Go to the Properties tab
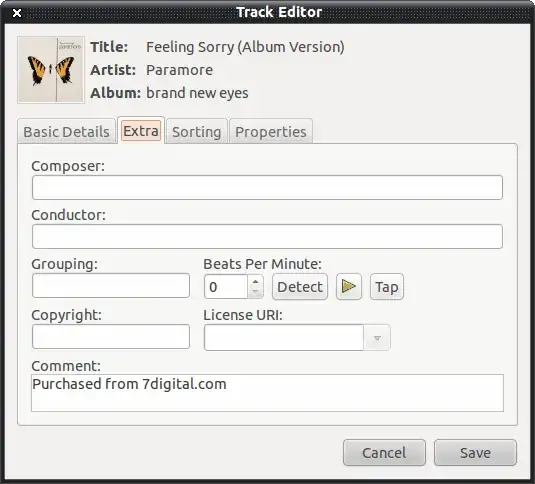Image resolution: width=535 pixels, height=484 pixels. (x=271, y=132)
